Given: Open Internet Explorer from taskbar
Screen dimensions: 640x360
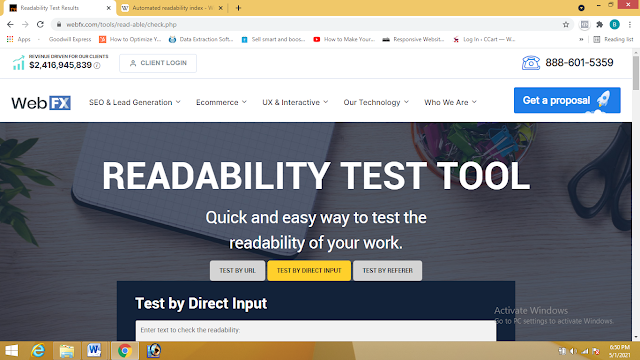Looking at the screenshot, I should (x=38, y=351).
